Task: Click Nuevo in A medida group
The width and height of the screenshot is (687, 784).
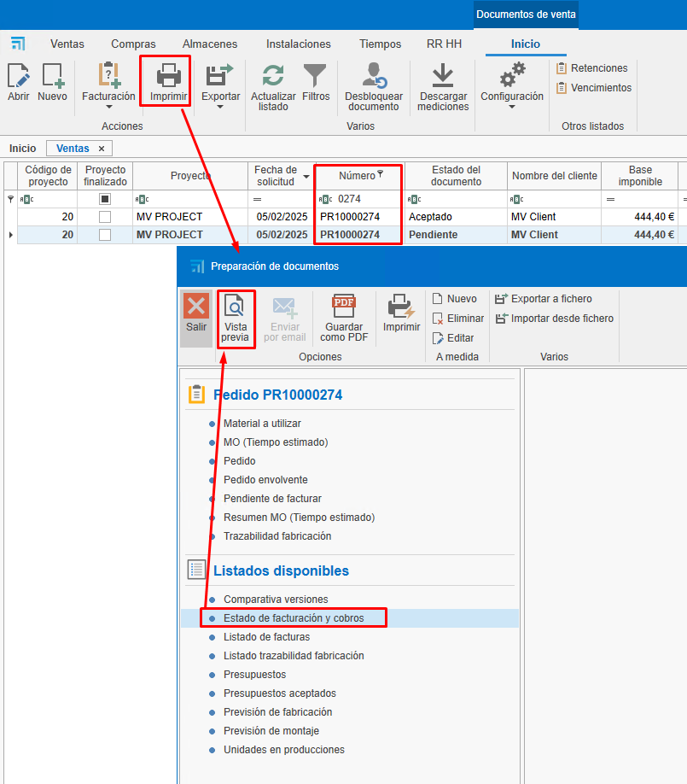Action: 455,299
